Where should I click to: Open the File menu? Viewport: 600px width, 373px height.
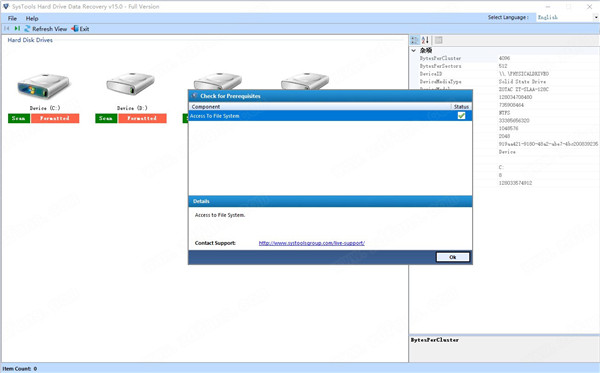[12, 18]
